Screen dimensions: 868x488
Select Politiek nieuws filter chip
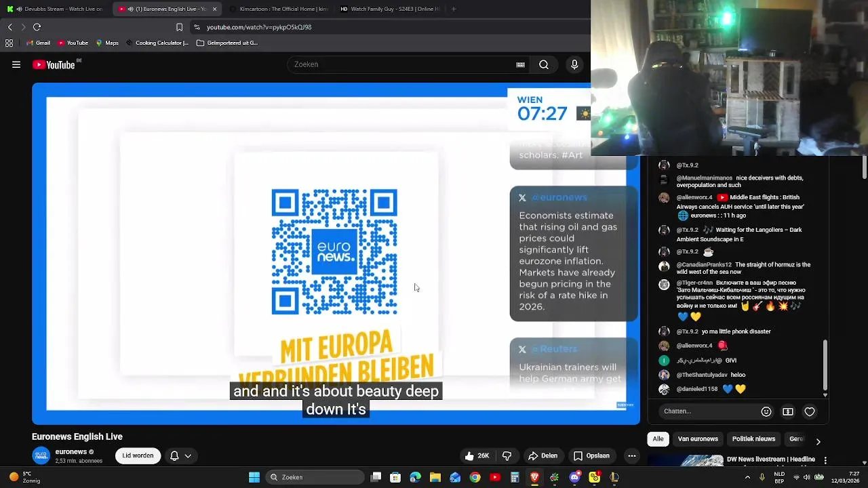tap(753, 439)
